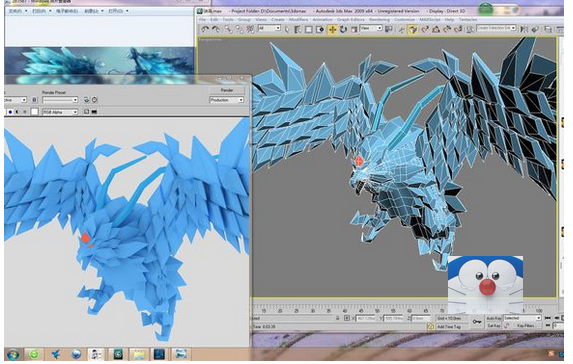573x364 pixels.
Task: Open the Rendering menu
Action: [x=379, y=20]
